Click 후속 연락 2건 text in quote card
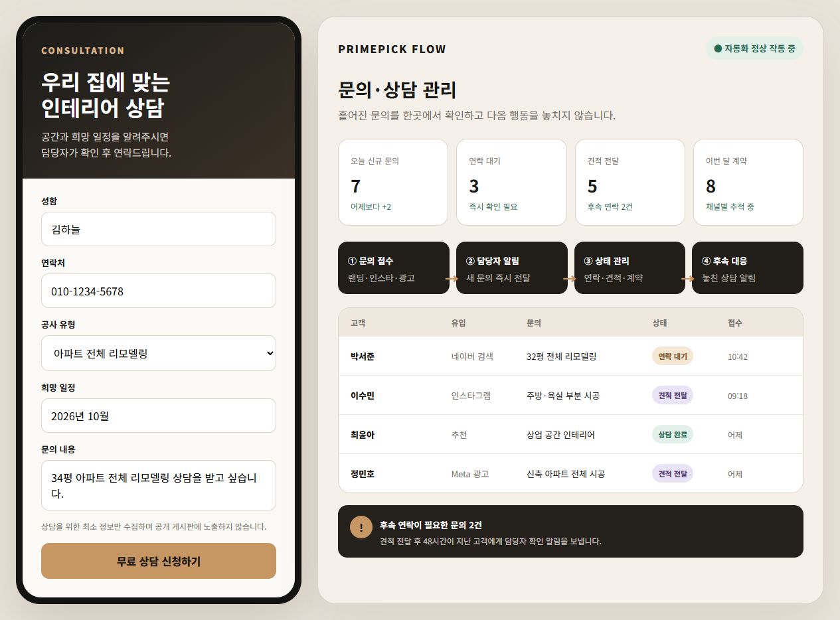 [610, 206]
